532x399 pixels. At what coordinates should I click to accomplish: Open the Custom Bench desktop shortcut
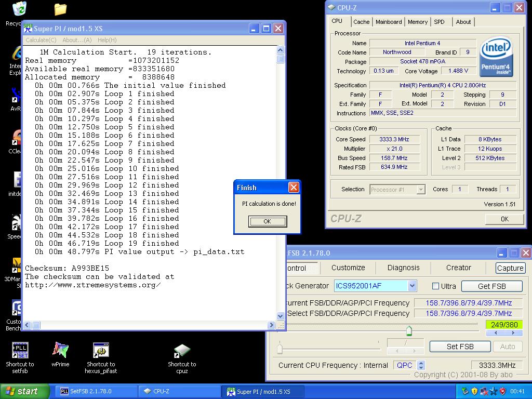[x=16, y=308]
